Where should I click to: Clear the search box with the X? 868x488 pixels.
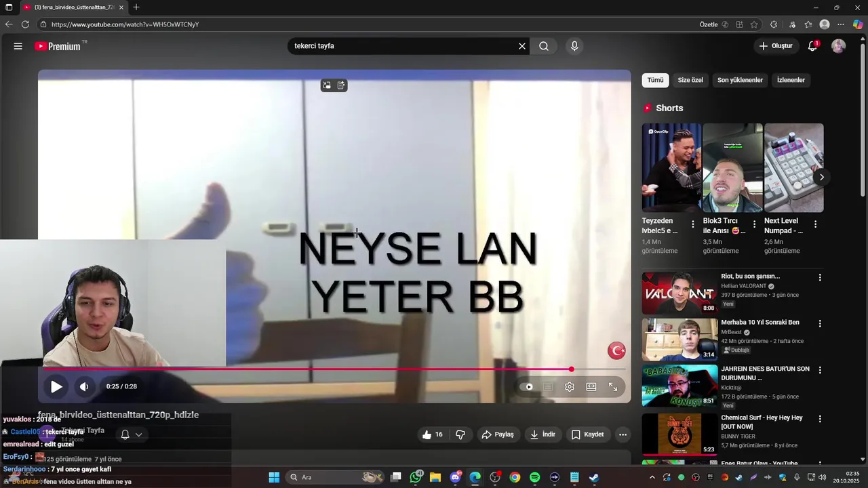coord(522,46)
